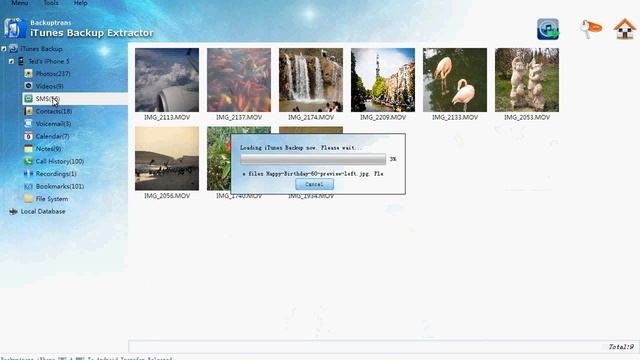Select Call History(100) in the tree
The image size is (640, 360).
coord(60,161)
